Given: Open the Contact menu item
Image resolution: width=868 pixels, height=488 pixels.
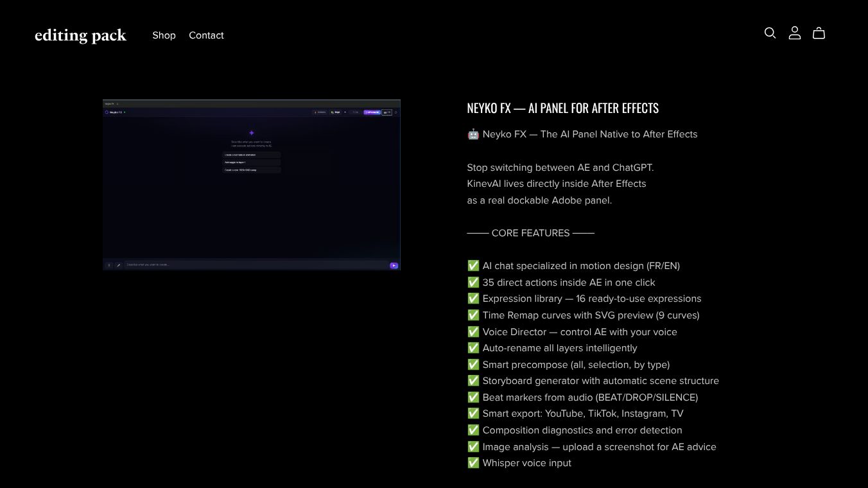Looking at the screenshot, I should pyautogui.click(x=206, y=35).
